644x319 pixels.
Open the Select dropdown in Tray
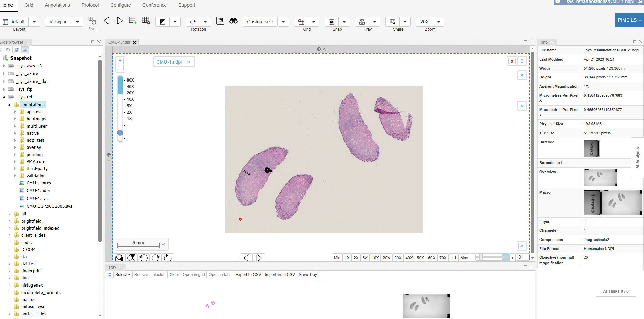tap(123, 275)
